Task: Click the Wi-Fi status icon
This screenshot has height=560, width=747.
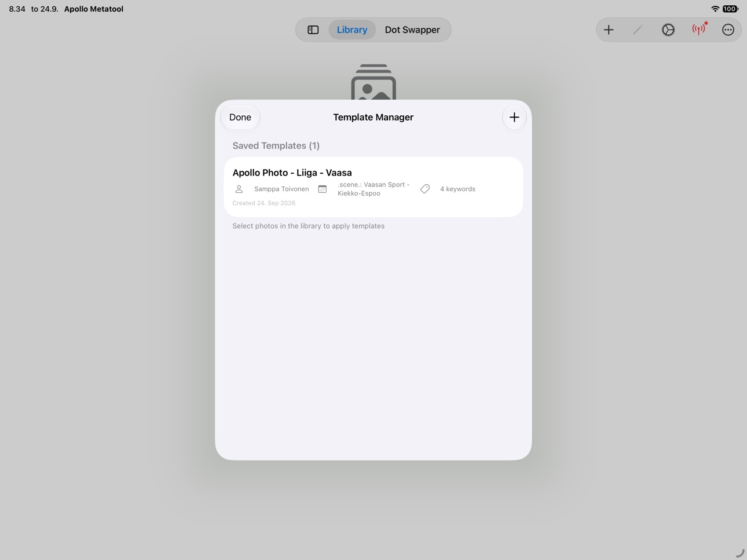Action: pyautogui.click(x=715, y=9)
